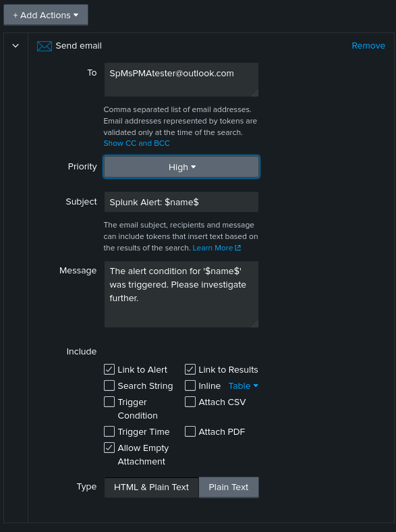
Task: Uncheck the Link to Results checkbox
Action: pos(190,369)
